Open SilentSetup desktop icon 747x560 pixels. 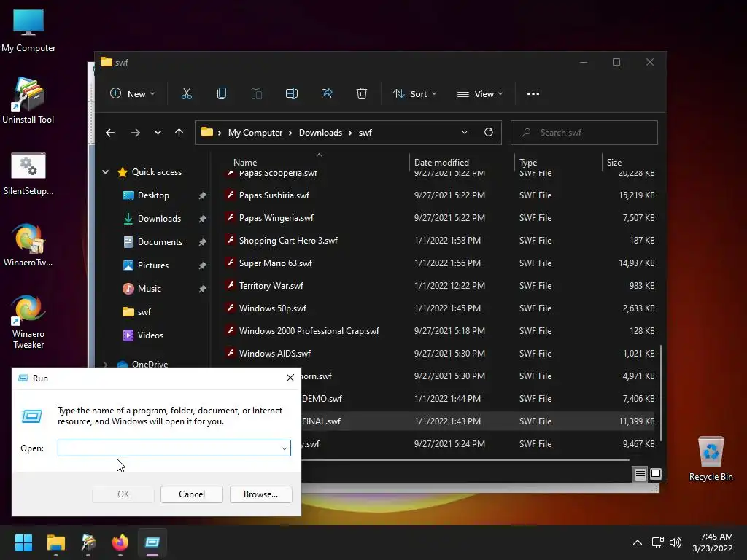(28, 174)
